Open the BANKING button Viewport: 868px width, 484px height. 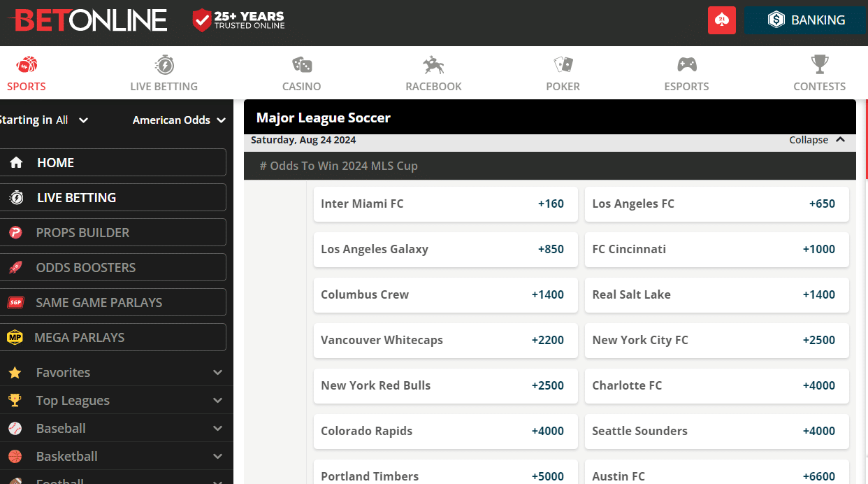tap(806, 20)
